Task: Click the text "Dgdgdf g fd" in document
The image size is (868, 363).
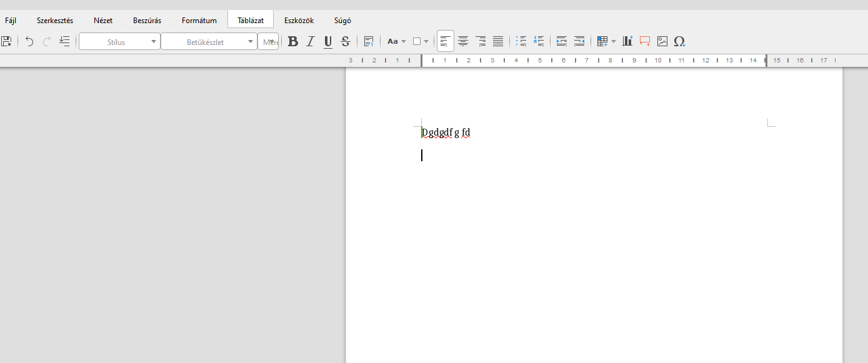Action: point(446,132)
